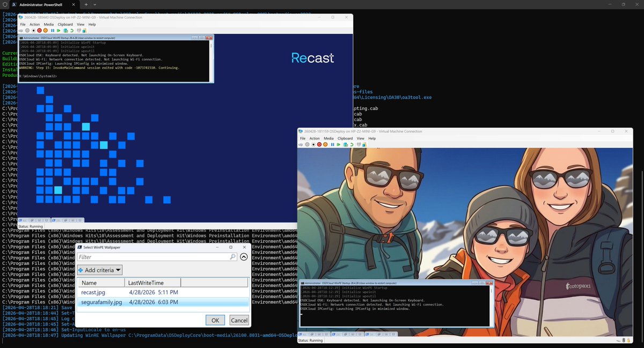Open Media menu in 180440 VM window

pyautogui.click(x=49, y=24)
